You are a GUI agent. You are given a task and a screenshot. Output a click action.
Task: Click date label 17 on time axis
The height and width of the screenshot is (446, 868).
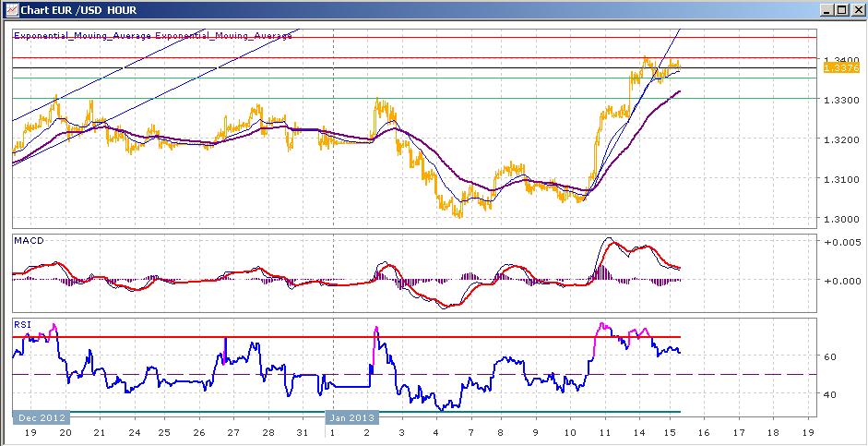pyautogui.click(x=740, y=433)
